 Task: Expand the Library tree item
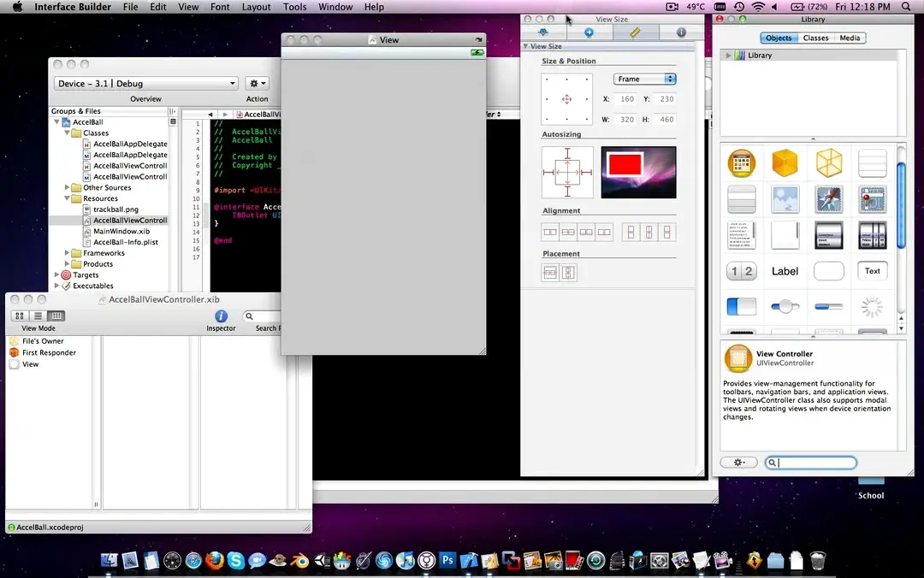[728, 56]
